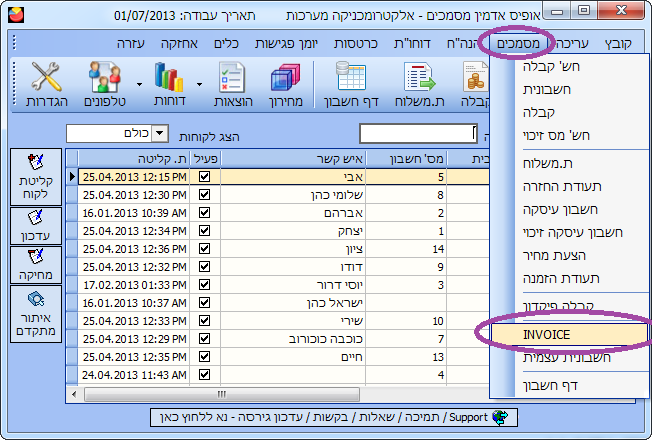Click the Support / תמיכה update link bar
The width and height of the screenshot is (652, 440).
(333, 417)
